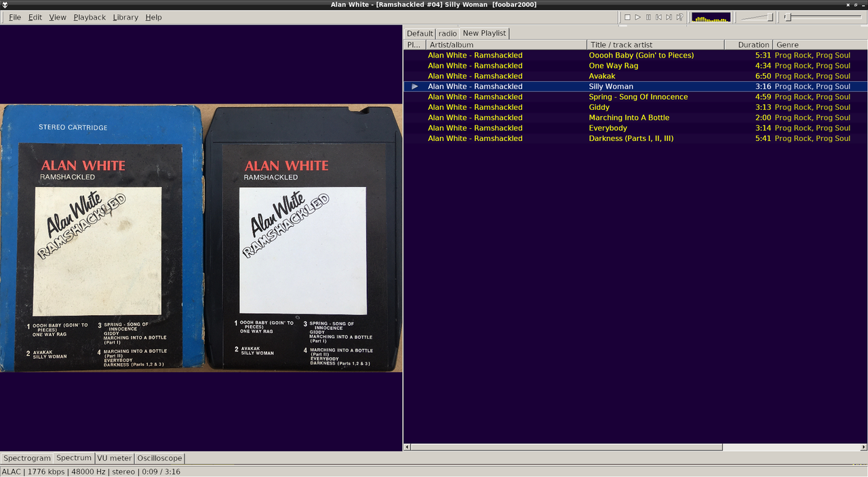
Task: Open the Help menu
Action: (154, 17)
